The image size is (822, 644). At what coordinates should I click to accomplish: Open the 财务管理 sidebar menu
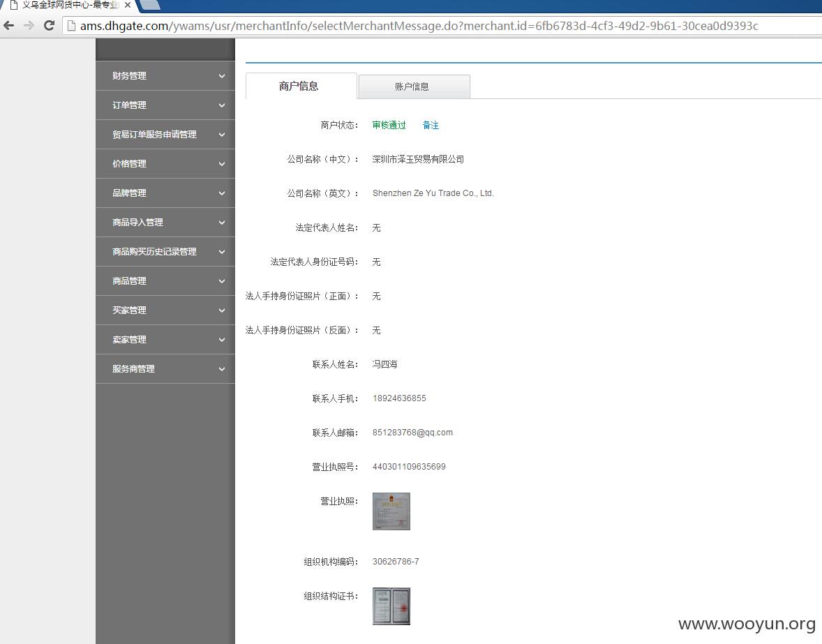click(x=165, y=76)
